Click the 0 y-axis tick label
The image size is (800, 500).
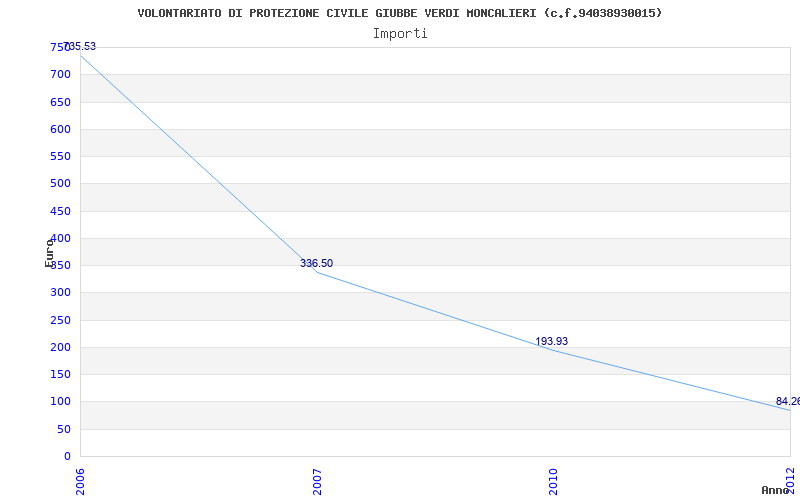[x=67, y=457]
